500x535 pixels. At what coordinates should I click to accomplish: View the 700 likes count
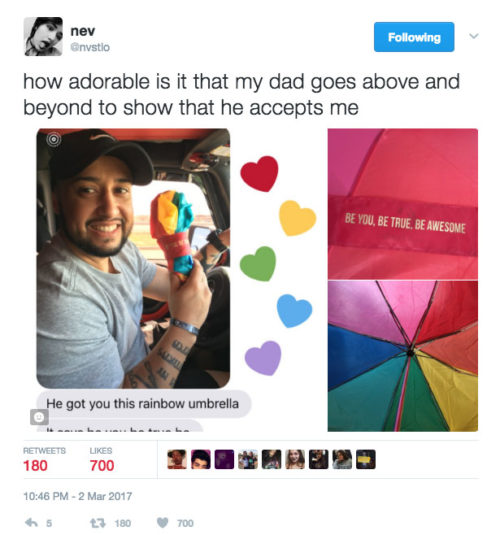(102, 465)
